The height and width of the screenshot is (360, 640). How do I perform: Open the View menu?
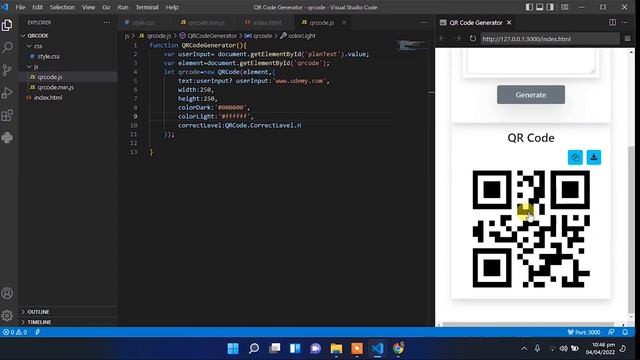click(x=88, y=7)
